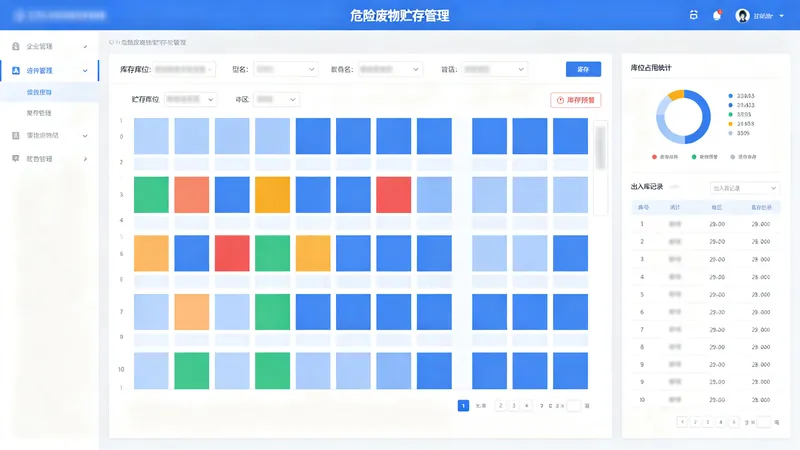The image size is (800, 450).
Task: Toggle the green legend entry beside the donut
Action: (740, 114)
